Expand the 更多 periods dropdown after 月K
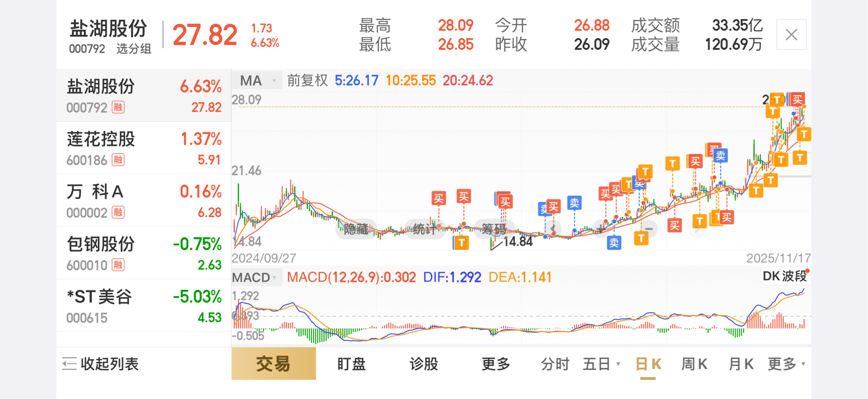The height and width of the screenshot is (399, 868). (786, 364)
